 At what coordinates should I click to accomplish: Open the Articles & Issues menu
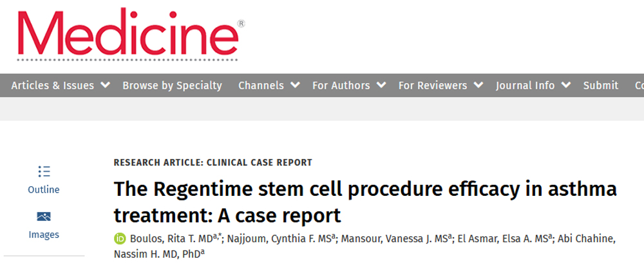52,85
